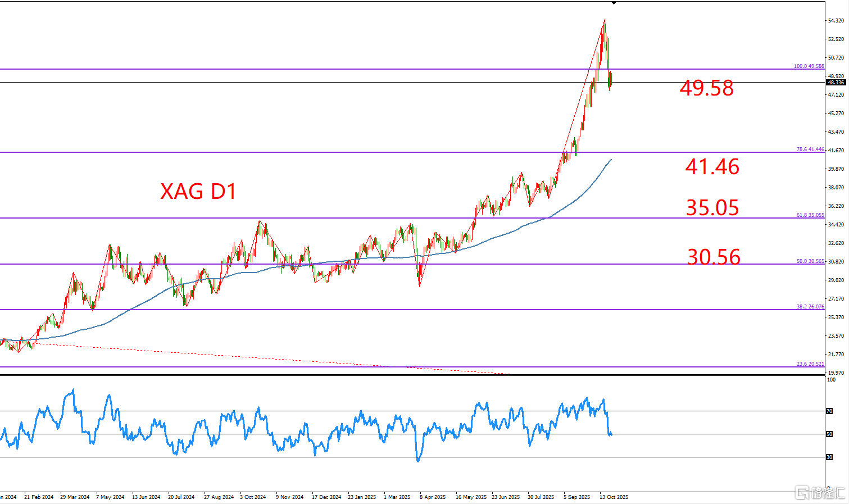Viewport: 849px width, 504px height.
Task: Click the red 35.05 annotation text
Action: click(x=712, y=208)
